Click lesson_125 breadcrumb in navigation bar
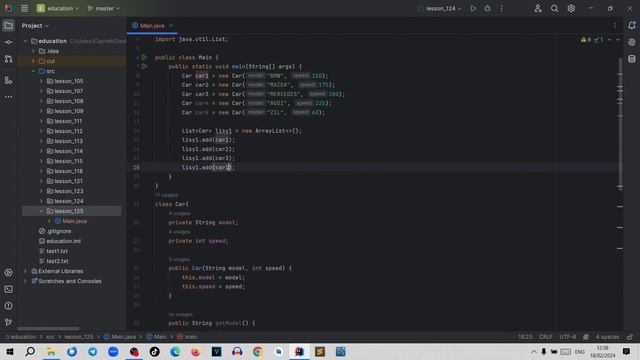The image size is (640, 360). pyautogui.click(x=79, y=337)
